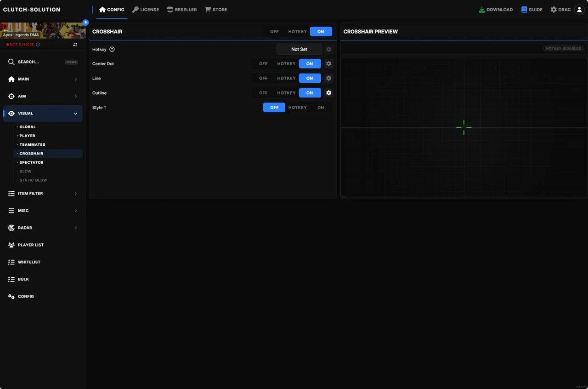Click the sync refresh icon

[75, 44]
